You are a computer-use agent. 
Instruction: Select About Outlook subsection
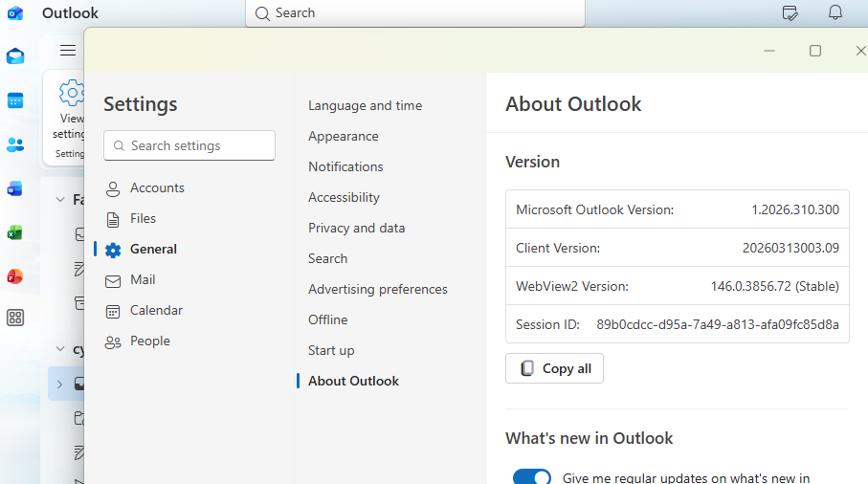pos(353,381)
